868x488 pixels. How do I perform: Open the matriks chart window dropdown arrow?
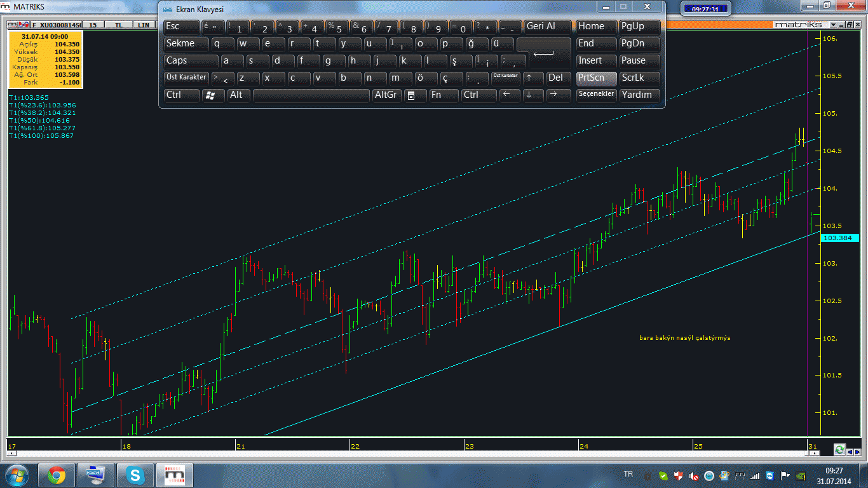tap(833, 24)
